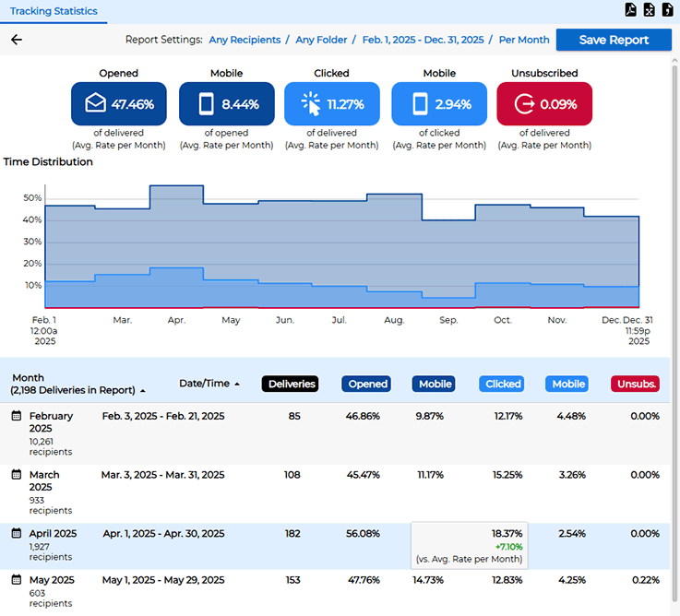Click the red Unsubscribed 0.09% tile
The width and height of the screenshot is (680, 616).
544,104
